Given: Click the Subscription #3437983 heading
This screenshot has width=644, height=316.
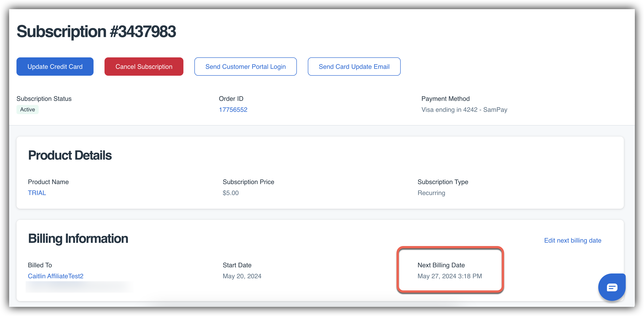Looking at the screenshot, I should pos(96,32).
